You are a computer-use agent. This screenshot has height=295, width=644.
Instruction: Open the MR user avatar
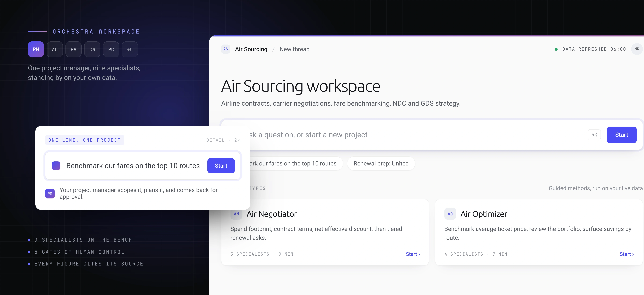(637, 49)
